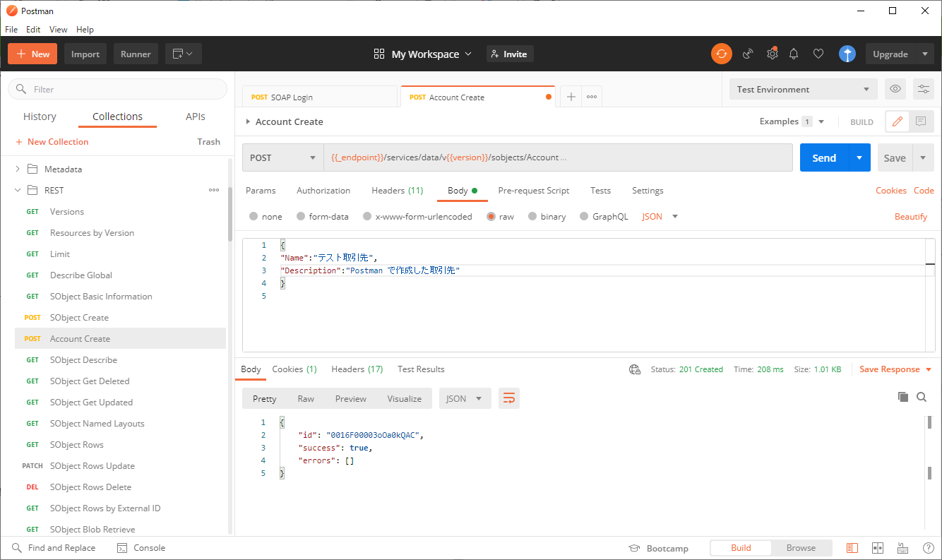Select the binary body radio

tap(532, 217)
